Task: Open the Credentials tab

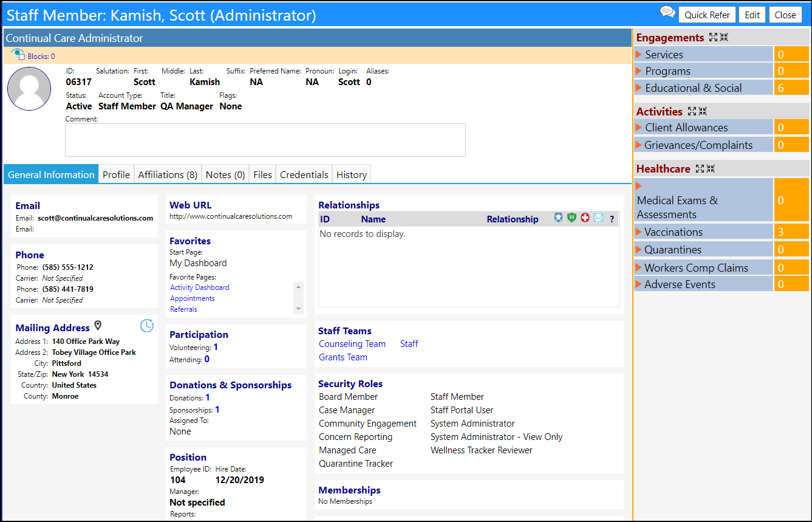Action: click(304, 174)
